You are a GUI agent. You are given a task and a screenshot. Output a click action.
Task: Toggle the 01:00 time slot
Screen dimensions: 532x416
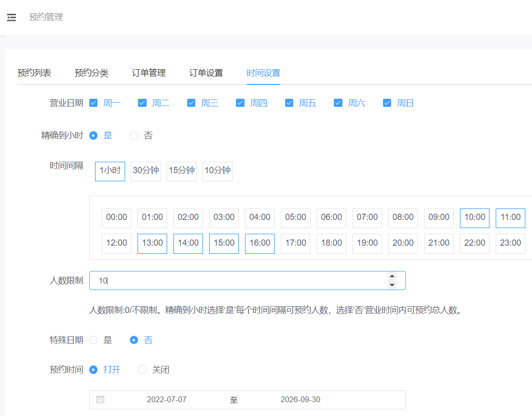coord(152,218)
